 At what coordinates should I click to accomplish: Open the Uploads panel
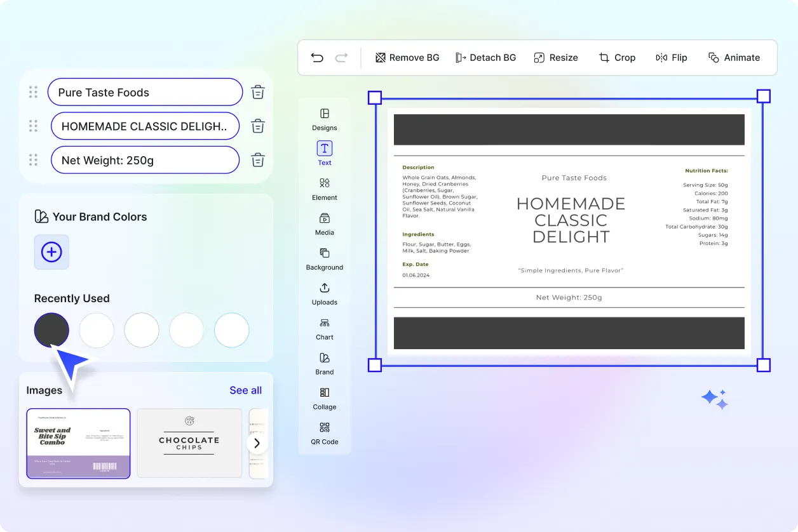(x=324, y=295)
